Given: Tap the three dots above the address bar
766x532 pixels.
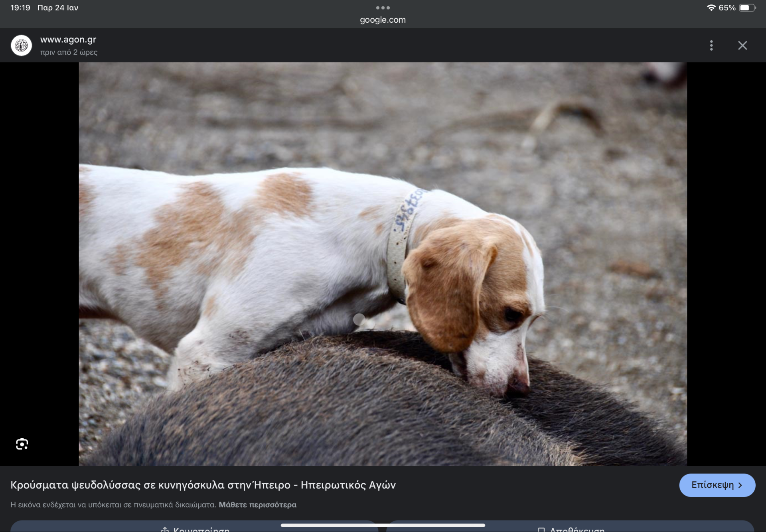Looking at the screenshot, I should pyautogui.click(x=383, y=8).
